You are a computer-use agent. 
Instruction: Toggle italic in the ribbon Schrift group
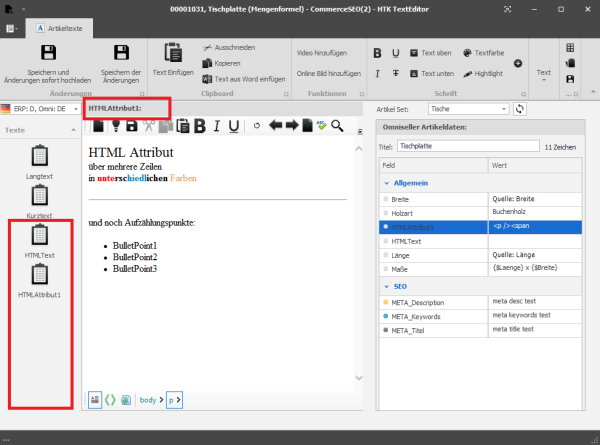[x=377, y=73]
